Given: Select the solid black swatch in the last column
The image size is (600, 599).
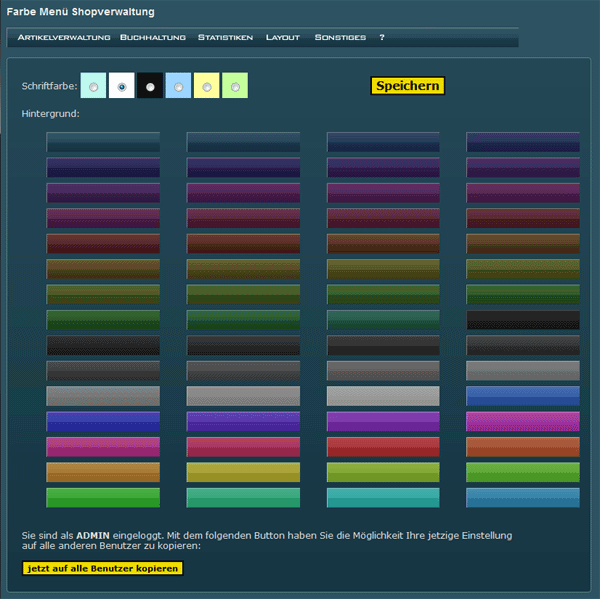Looking at the screenshot, I should (523, 320).
